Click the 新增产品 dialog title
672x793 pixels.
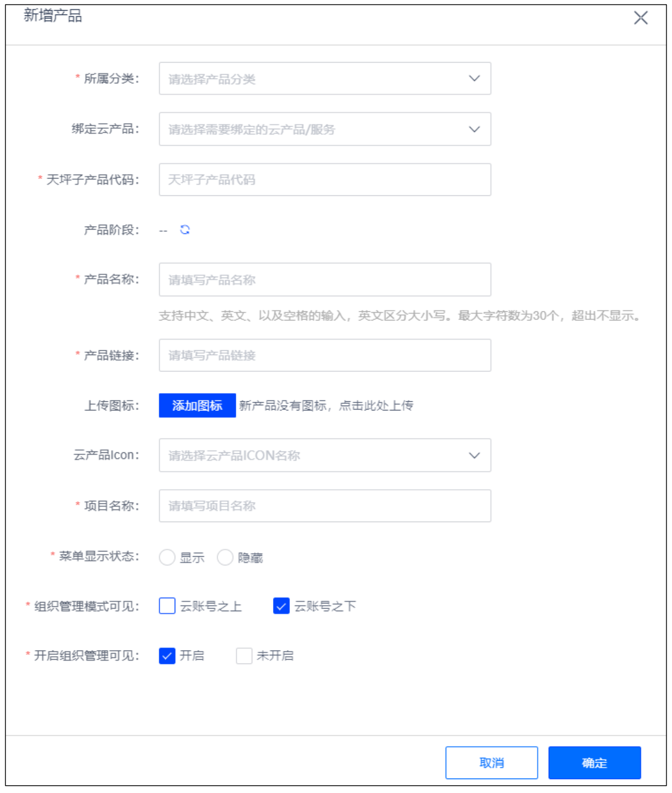tap(53, 16)
